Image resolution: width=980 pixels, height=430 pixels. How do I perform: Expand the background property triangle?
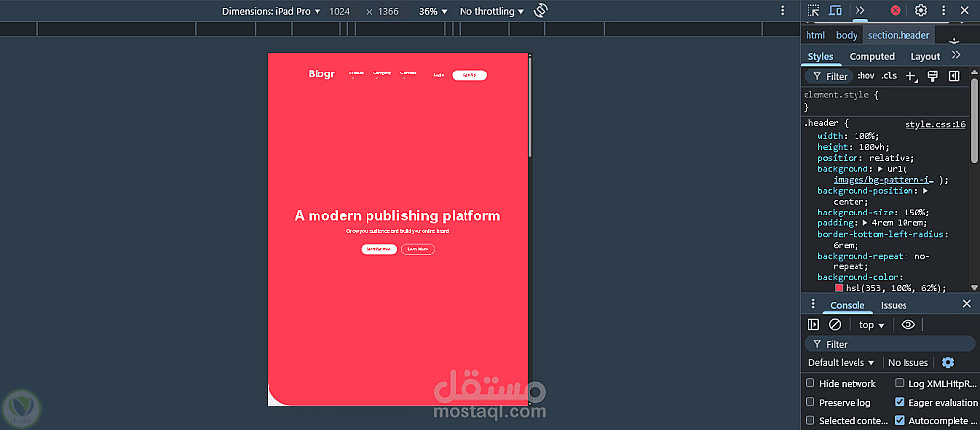880,169
